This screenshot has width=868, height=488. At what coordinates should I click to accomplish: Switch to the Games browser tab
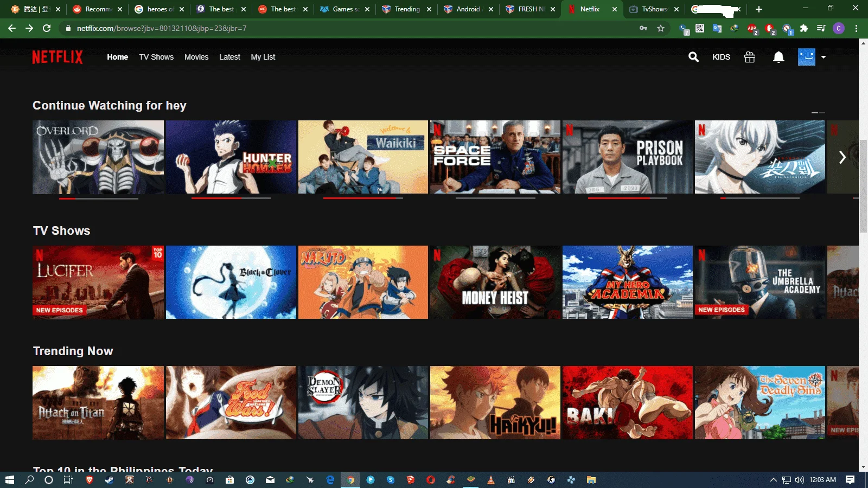[346, 9]
